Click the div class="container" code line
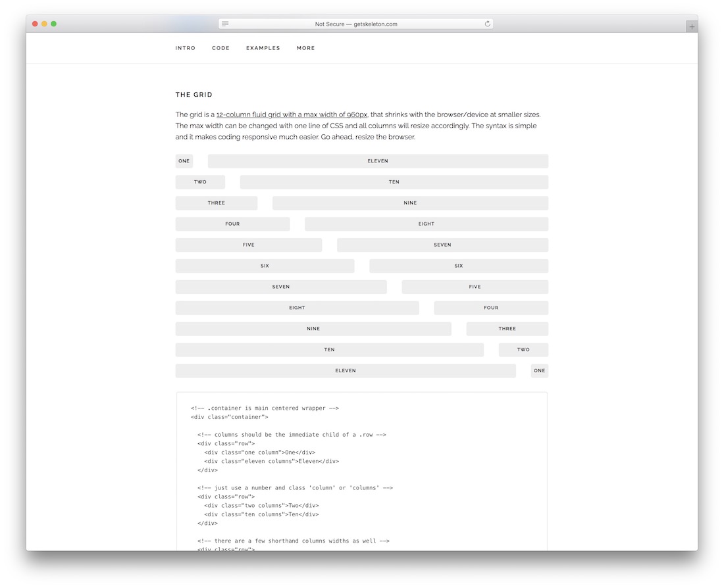Image resolution: width=724 pixels, height=588 pixels. click(229, 417)
